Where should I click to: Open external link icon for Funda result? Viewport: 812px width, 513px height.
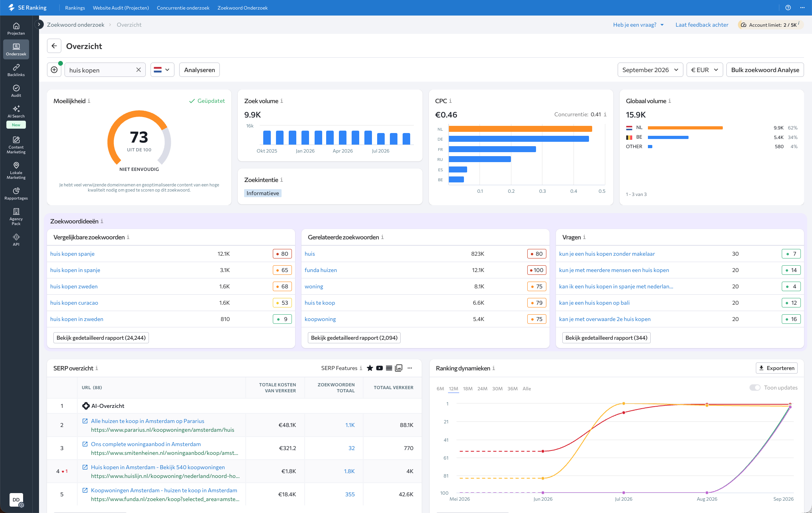pyautogui.click(x=85, y=490)
